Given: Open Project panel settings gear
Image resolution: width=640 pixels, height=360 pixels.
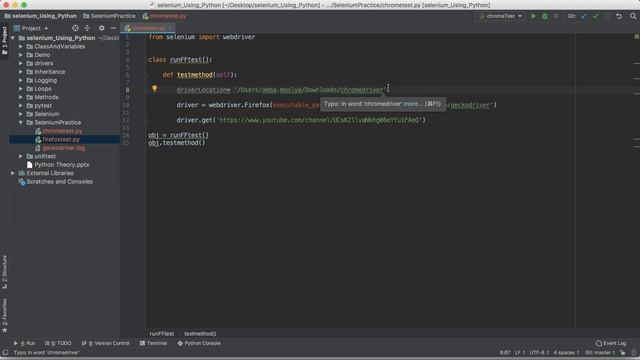Looking at the screenshot, I should (102, 28).
